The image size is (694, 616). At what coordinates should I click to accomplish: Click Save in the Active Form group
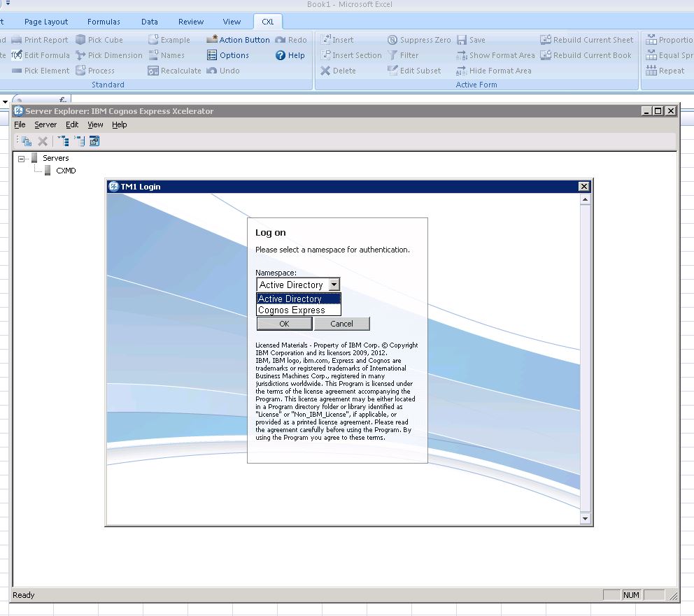tap(472, 40)
